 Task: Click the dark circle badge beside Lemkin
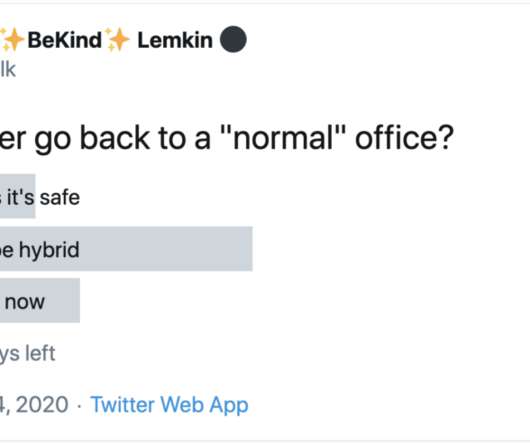coord(233,39)
